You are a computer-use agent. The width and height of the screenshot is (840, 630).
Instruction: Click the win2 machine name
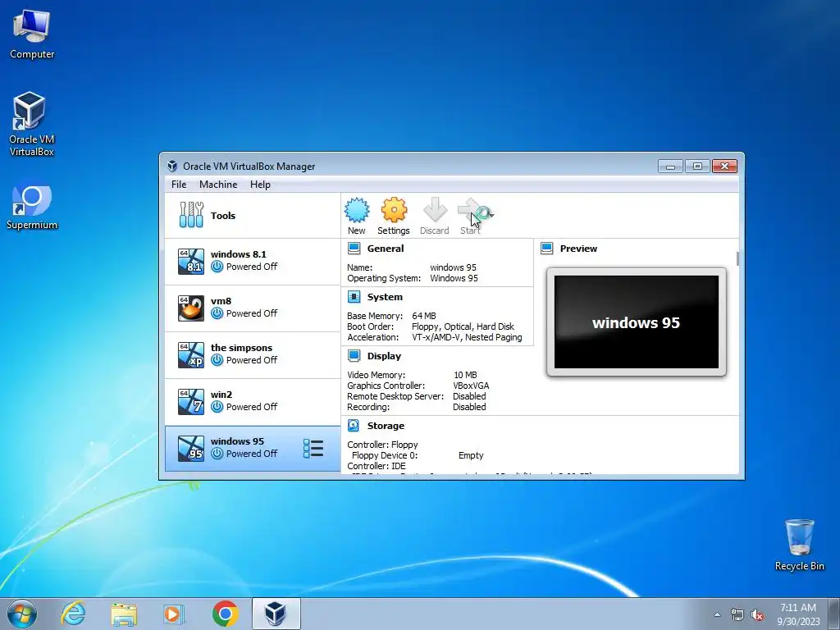coord(221,395)
